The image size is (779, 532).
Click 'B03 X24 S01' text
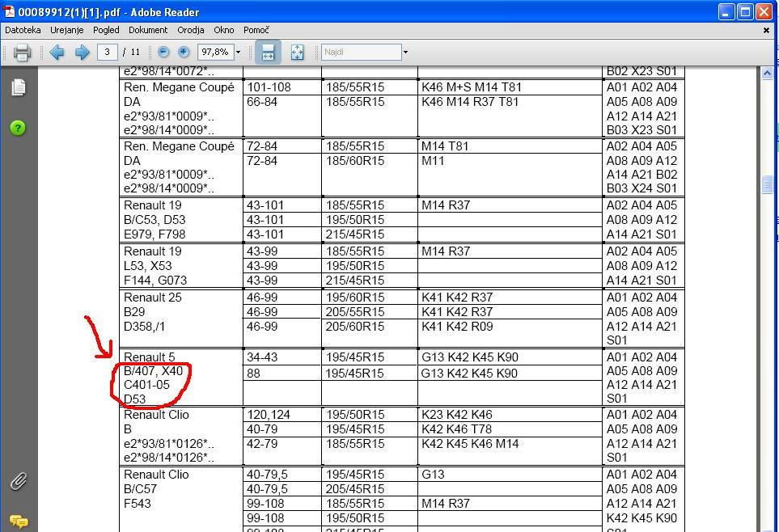(x=641, y=188)
